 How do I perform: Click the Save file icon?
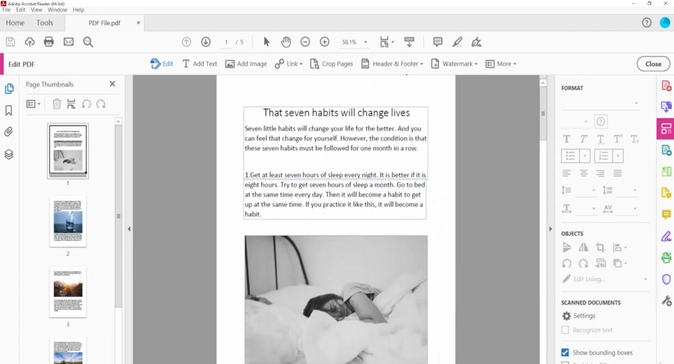[x=10, y=42]
